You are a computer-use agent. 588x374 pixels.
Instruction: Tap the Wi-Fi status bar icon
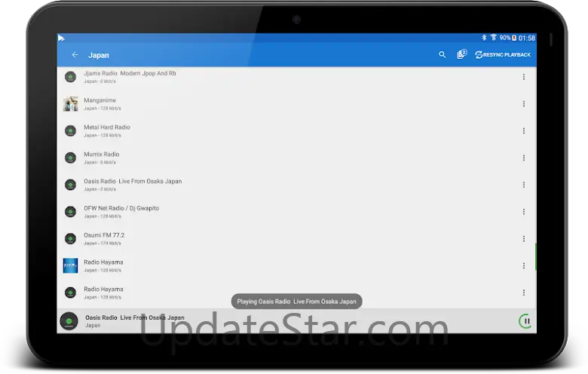(493, 38)
